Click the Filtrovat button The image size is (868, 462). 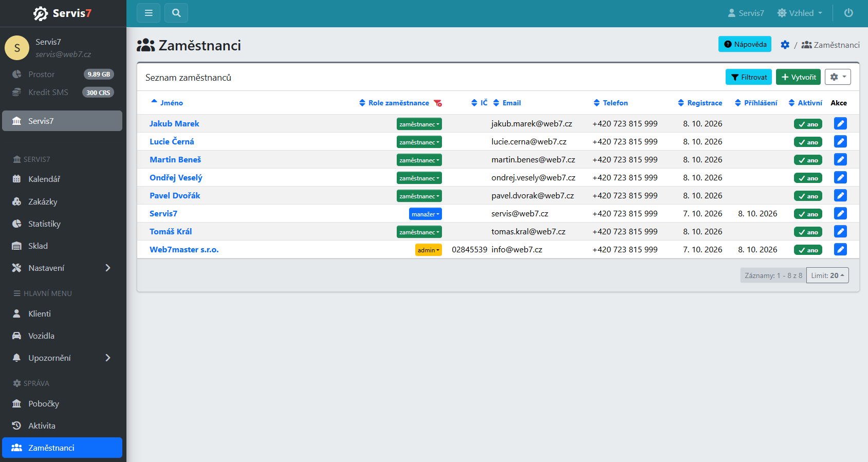tap(749, 77)
